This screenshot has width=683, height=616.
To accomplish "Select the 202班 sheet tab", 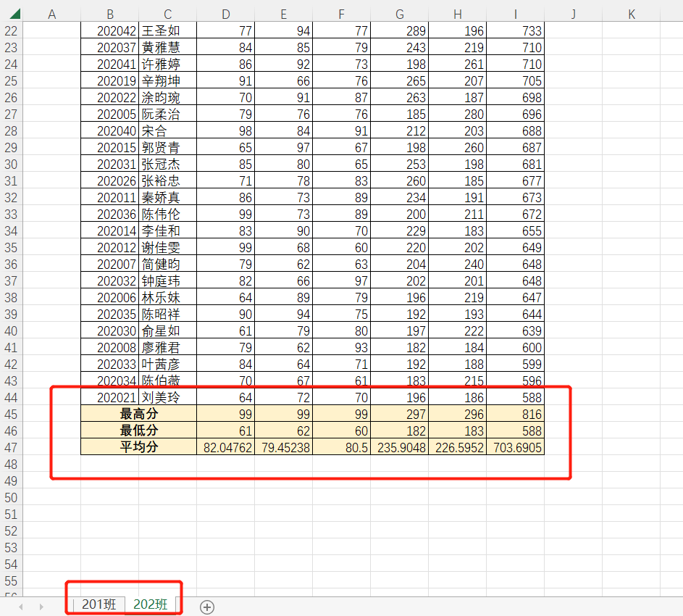I will pyautogui.click(x=150, y=604).
